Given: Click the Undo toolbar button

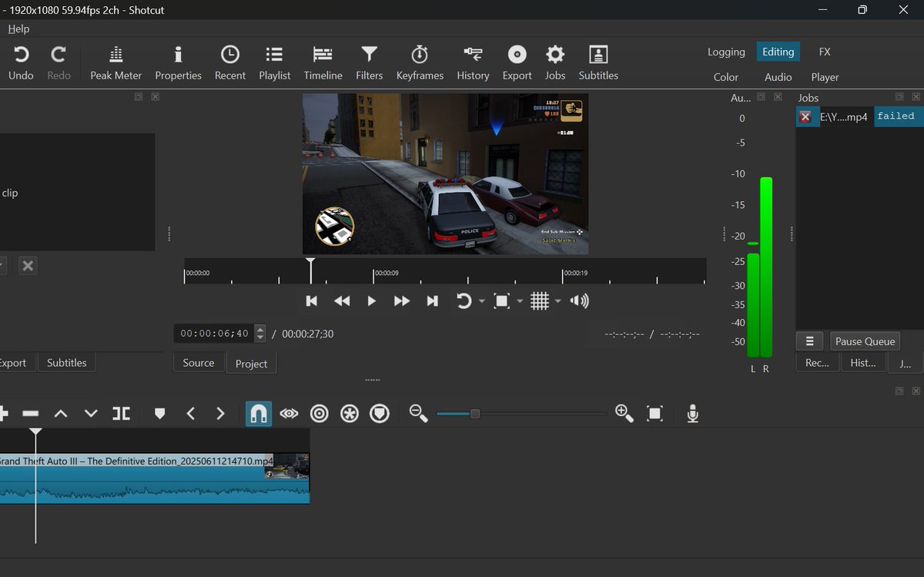Looking at the screenshot, I should tap(21, 63).
